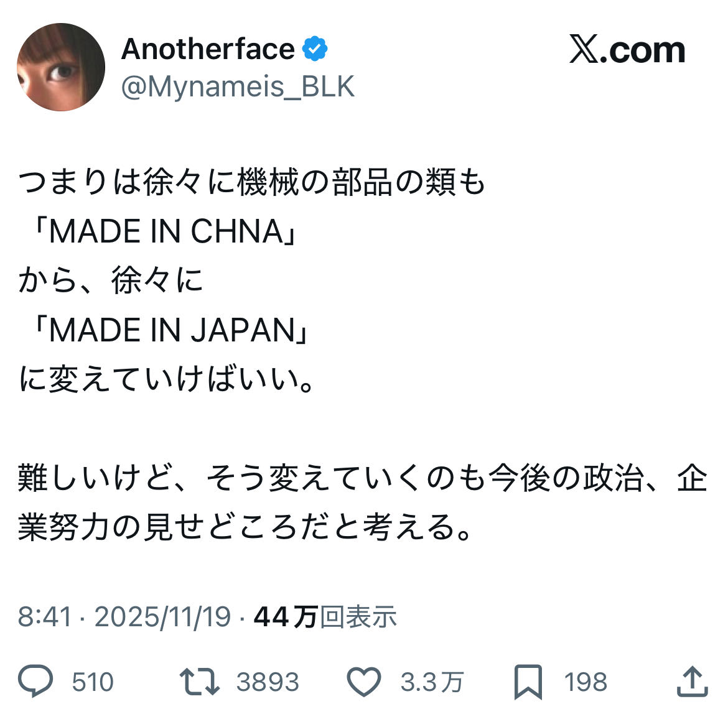Click the 198 bookmarks count

pos(586,682)
